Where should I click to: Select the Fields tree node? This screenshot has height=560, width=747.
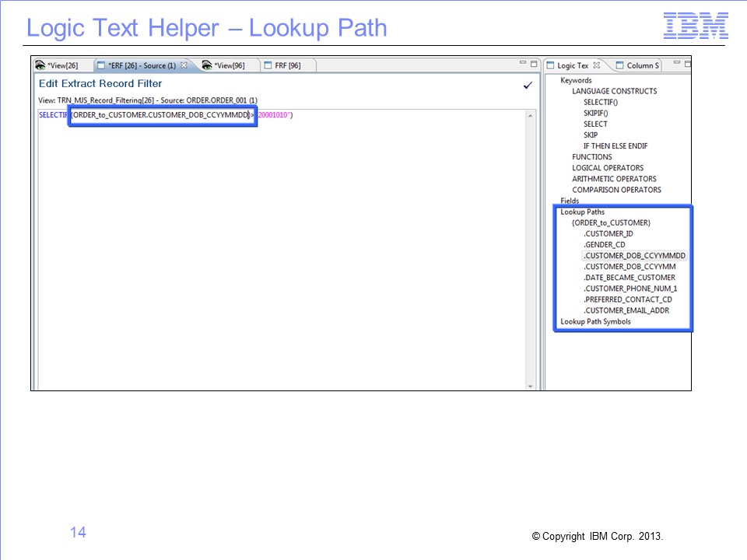pyautogui.click(x=570, y=201)
